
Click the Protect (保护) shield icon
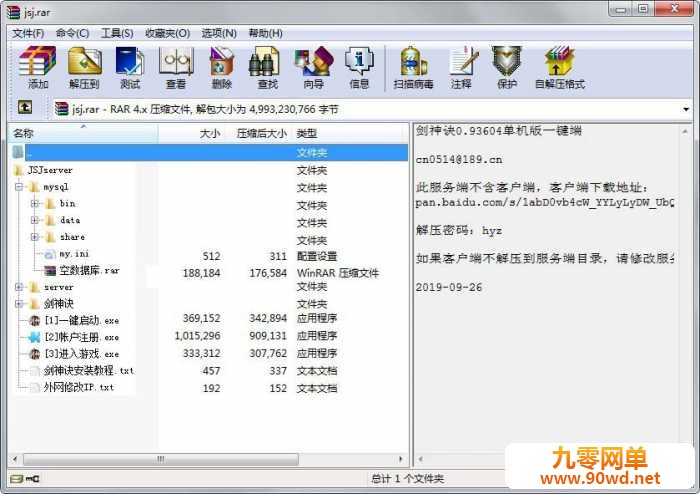click(x=507, y=68)
